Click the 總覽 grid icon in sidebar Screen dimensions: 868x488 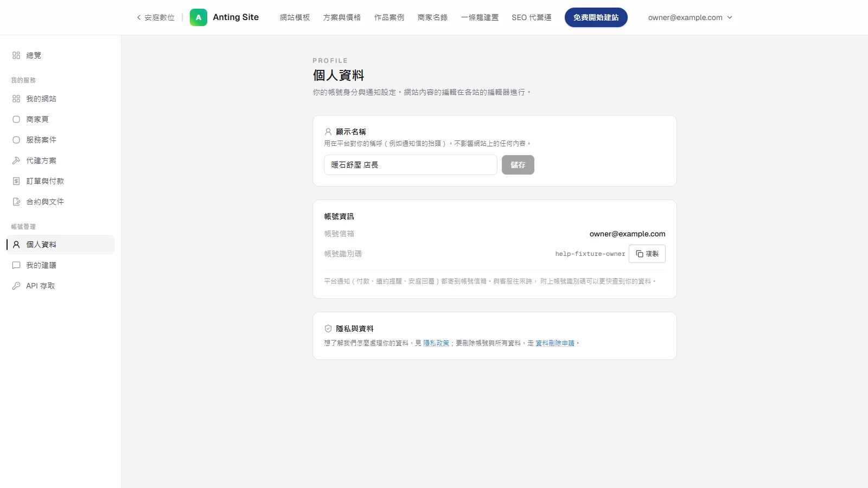pos(16,55)
